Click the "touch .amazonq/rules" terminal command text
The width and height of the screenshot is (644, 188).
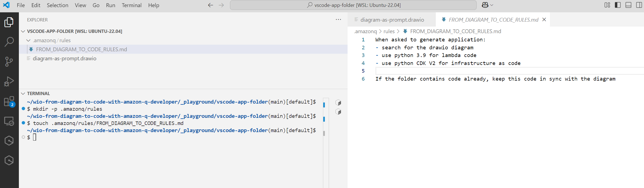tap(108, 123)
